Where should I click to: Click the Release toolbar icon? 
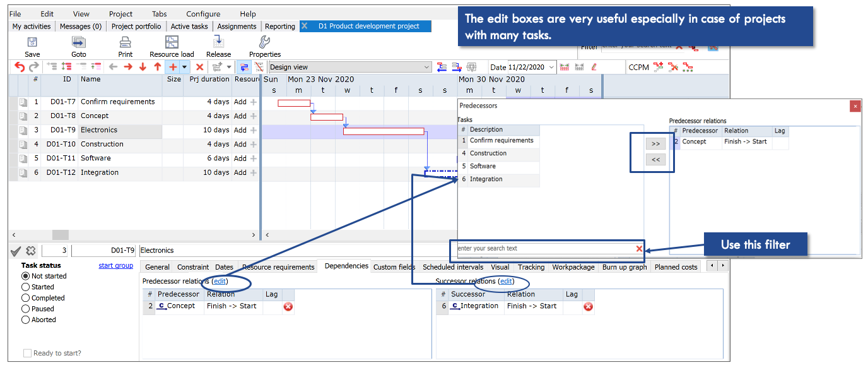point(218,42)
